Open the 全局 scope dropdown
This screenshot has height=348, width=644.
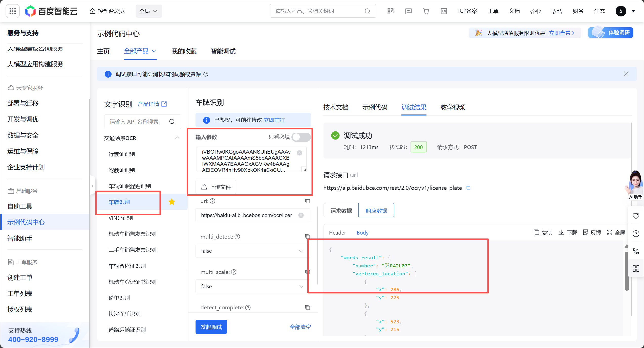tap(148, 11)
